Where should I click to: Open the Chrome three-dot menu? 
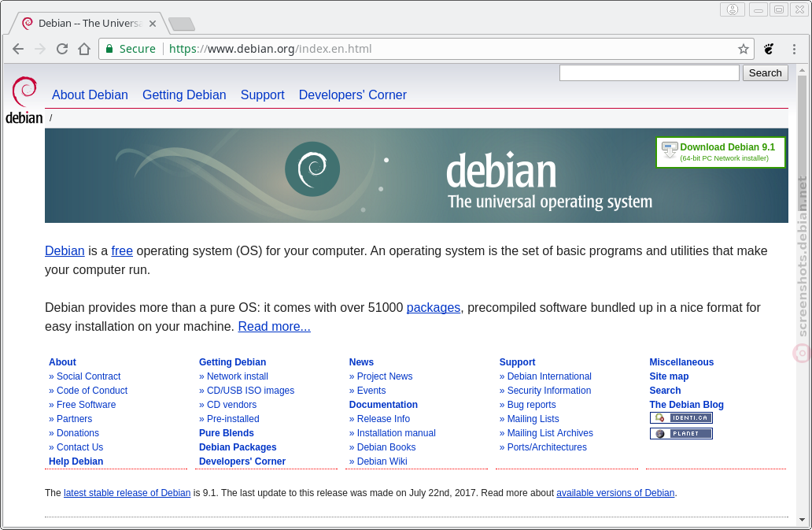794,49
